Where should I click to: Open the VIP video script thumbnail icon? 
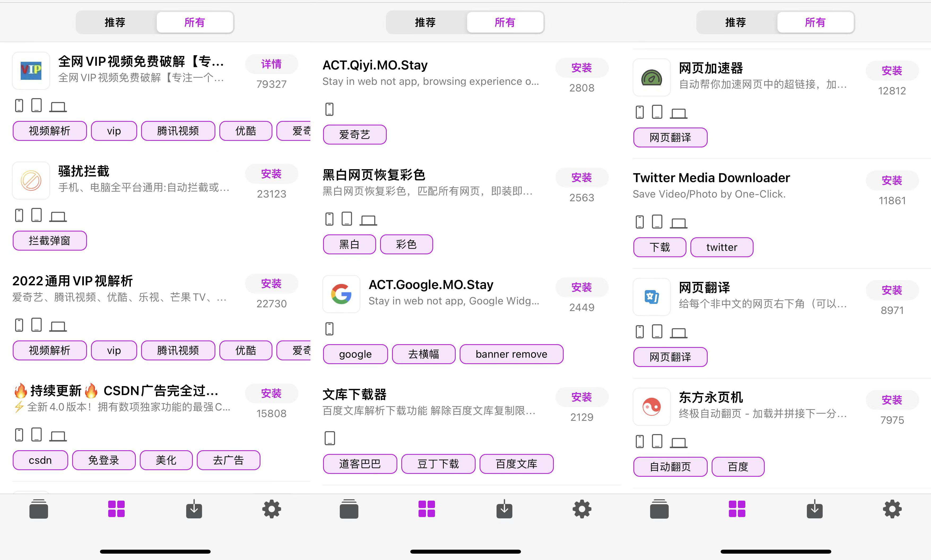pyautogui.click(x=31, y=71)
